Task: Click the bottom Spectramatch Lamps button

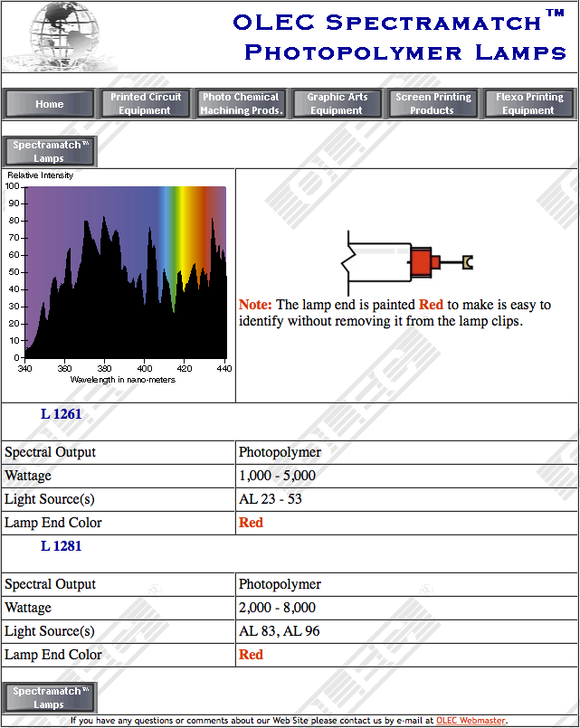Action: point(50,697)
